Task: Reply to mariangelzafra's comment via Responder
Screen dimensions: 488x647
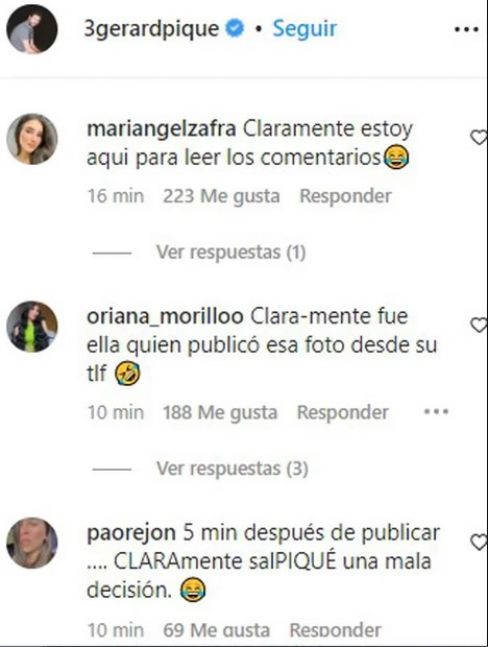Action: click(x=345, y=196)
